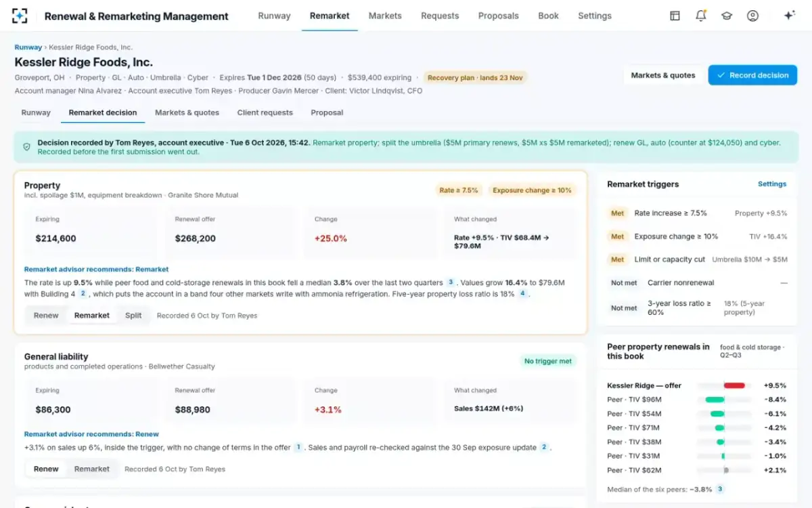Open Markets in top navigation
This screenshot has height=508, width=812.
tap(385, 16)
